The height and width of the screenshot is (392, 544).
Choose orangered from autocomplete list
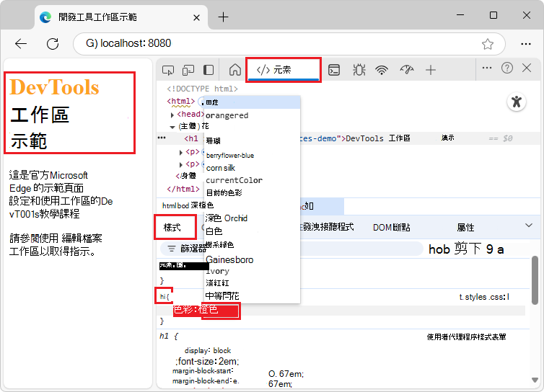click(252, 115)
